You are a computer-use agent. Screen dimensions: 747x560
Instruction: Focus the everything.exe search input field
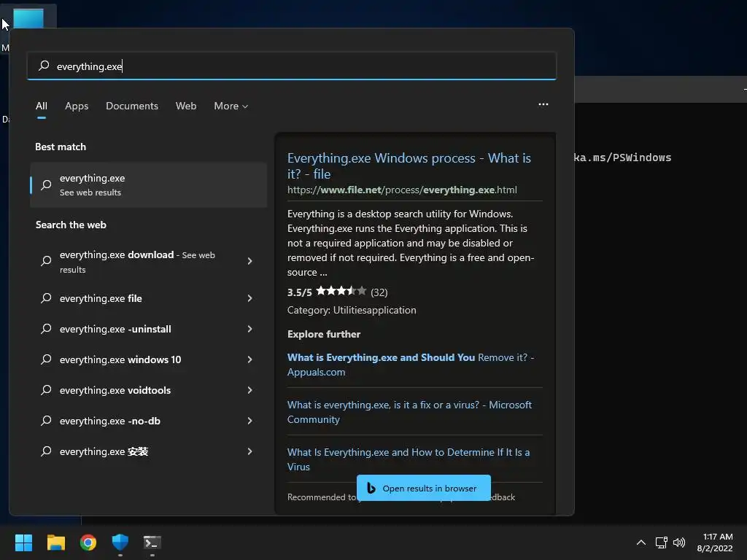click(292, 66)
